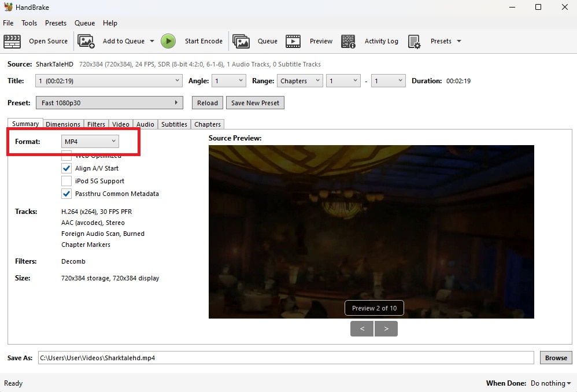Click the Queue toolbar label
Viewport: 577px width, 392px height.
(x=268, y=41)
